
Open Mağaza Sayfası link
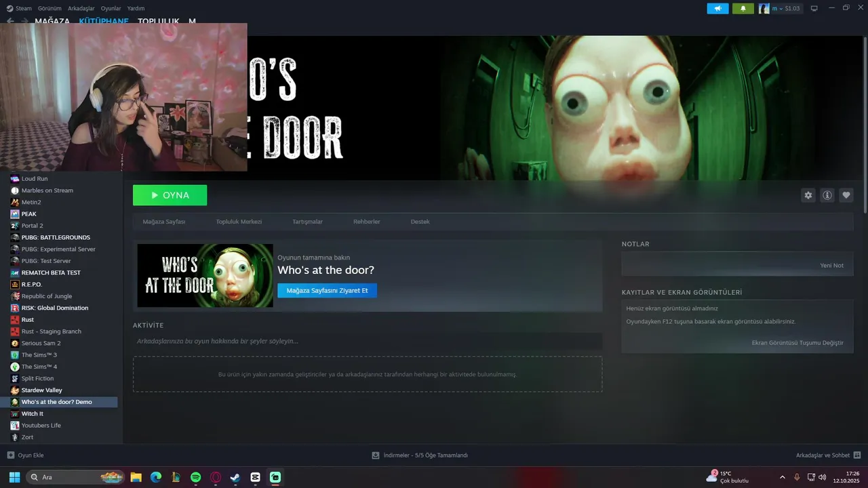(164, 222)
